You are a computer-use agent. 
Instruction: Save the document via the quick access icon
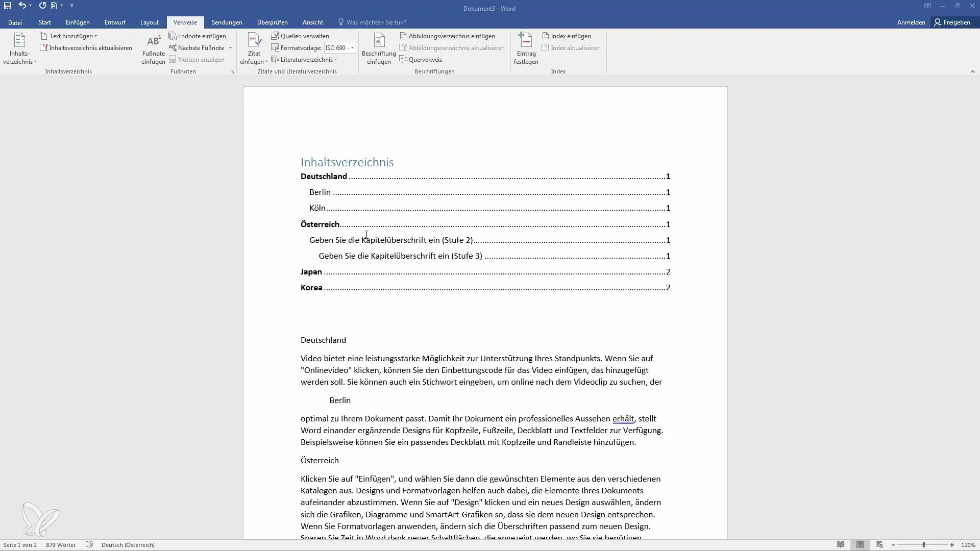8,6
